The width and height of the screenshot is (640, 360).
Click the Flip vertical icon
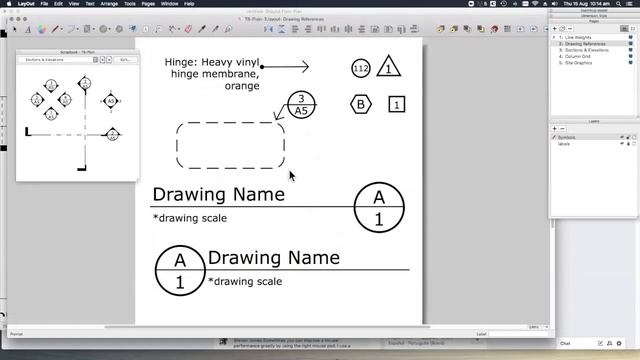click(282, 29)
